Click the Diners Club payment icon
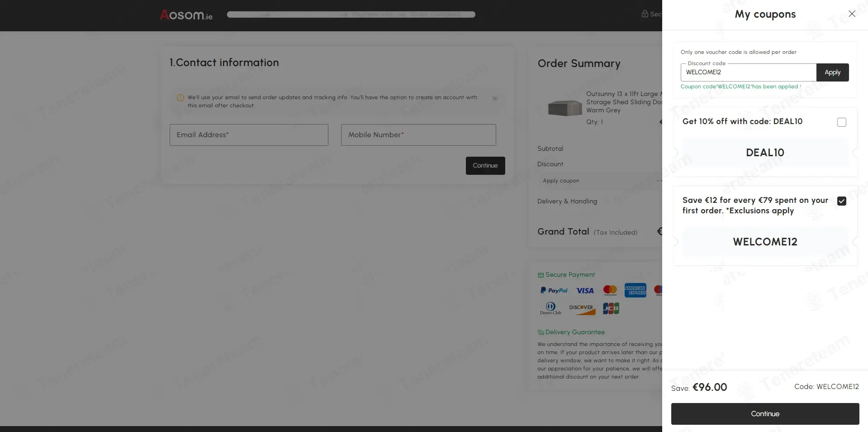868x432 pixels. tap(550, 308)
